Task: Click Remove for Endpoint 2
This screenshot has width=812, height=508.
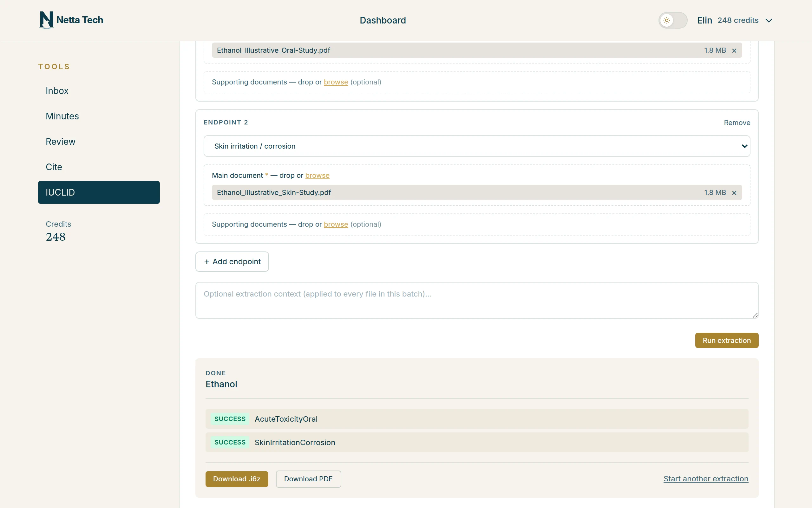Action: click(x=737, y=123)
